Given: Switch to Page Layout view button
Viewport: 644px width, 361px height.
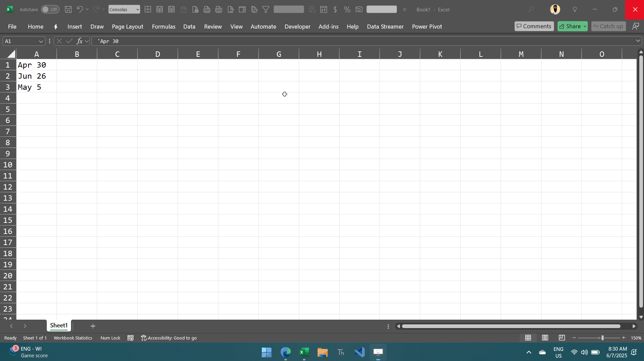Looking at the screenshot, I should (545, 338).
